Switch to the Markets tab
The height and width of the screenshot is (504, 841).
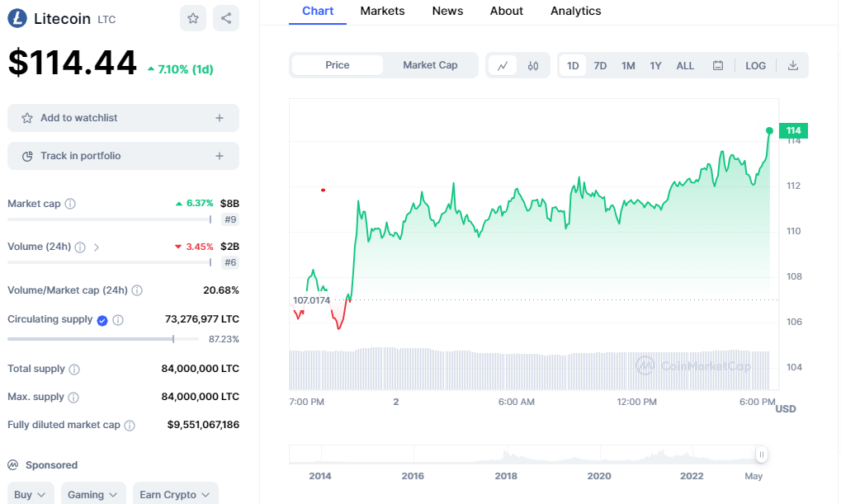[x=382, y=11]
